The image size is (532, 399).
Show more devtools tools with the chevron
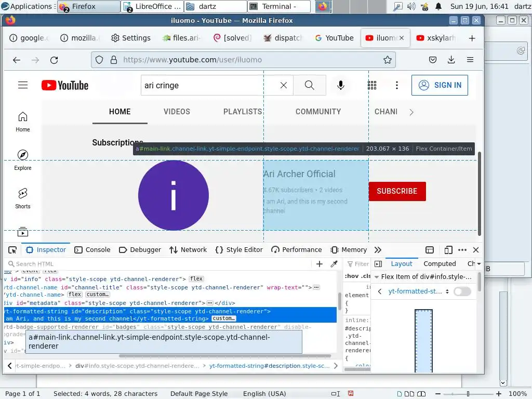(x=378, y=250)
